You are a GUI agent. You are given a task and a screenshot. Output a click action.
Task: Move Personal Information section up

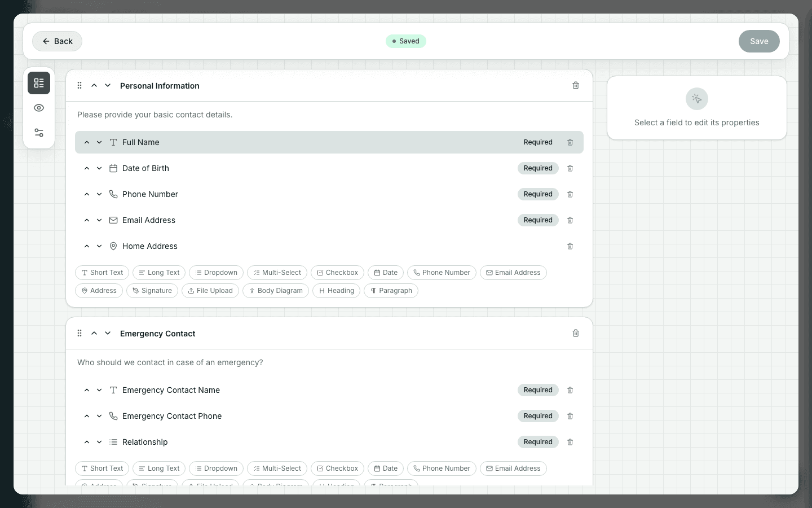coord(94,85)
